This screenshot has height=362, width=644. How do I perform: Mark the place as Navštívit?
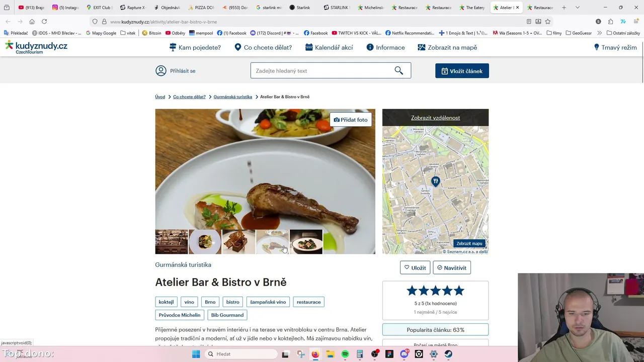pyautogui.click(x=452, y=267)
